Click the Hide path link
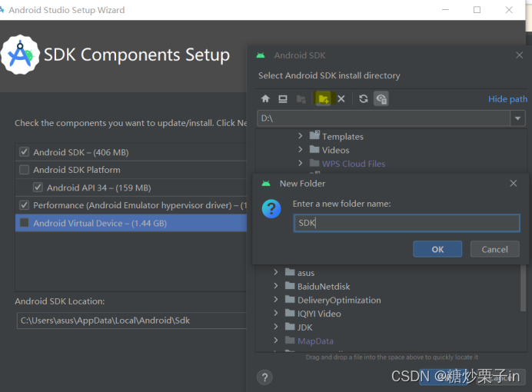The width and height of the screenshot is (532, 392). pyautogui.click(x=507, y=99)
